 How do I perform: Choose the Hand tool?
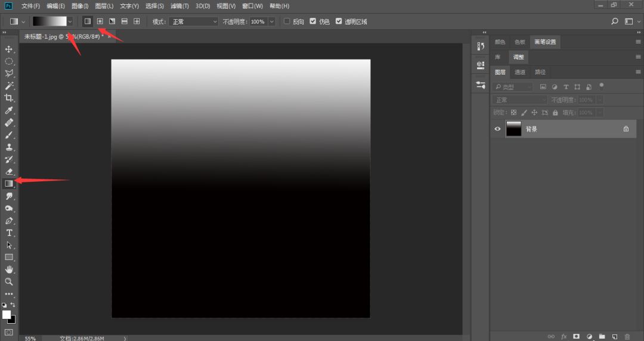pos(9,269)
